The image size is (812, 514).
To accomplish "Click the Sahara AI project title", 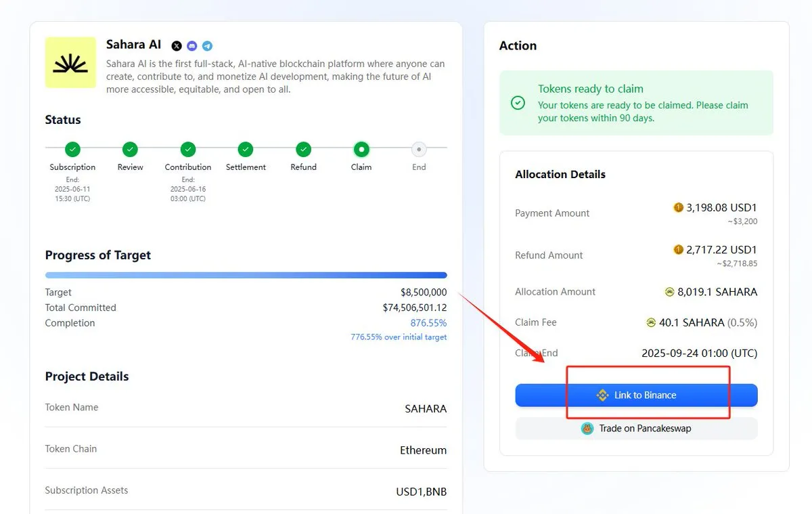I will (134, 45).
